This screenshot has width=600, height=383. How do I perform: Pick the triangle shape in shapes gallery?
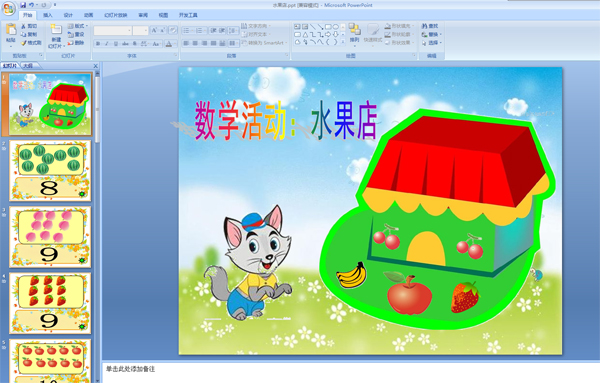pos(305,34)
